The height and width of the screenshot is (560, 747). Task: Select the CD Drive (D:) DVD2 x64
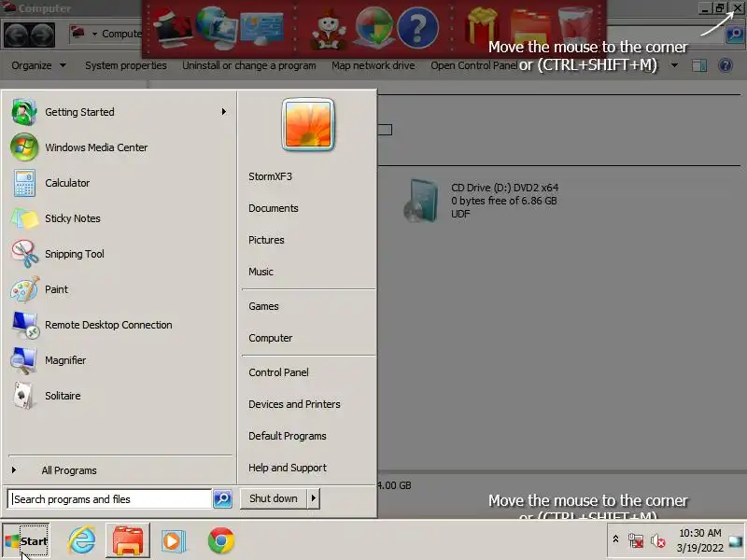click(481, 201)
